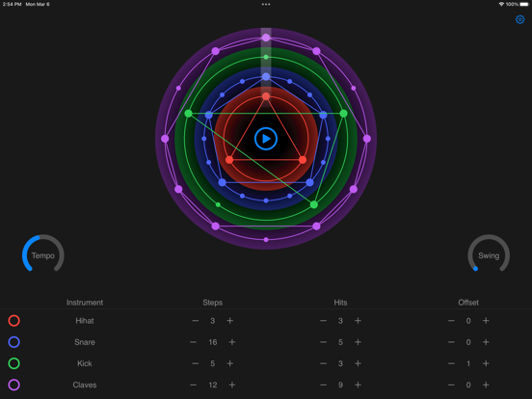Click the Claves hits value 9
The image size is (532, 399).
340,385
